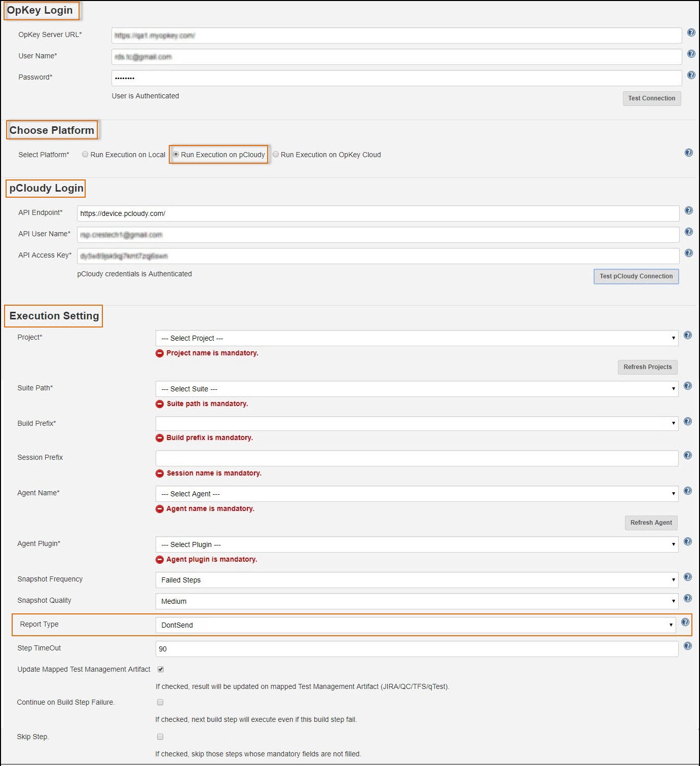Show help for Snapshot Frequency
This screenshot has width=700, height=766.
click(687, 577)
